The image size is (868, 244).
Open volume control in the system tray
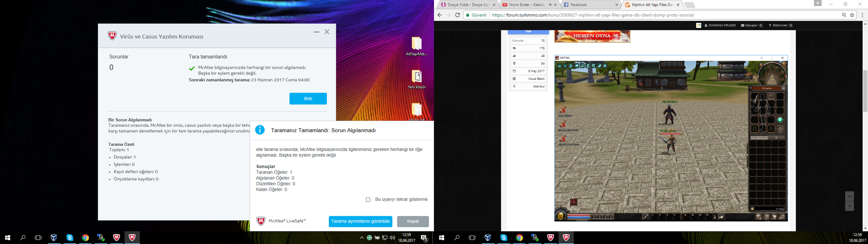point(393,238)
